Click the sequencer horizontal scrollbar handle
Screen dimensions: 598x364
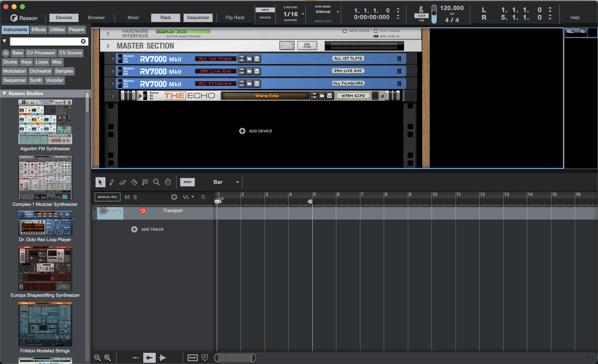tap(235, 357)
